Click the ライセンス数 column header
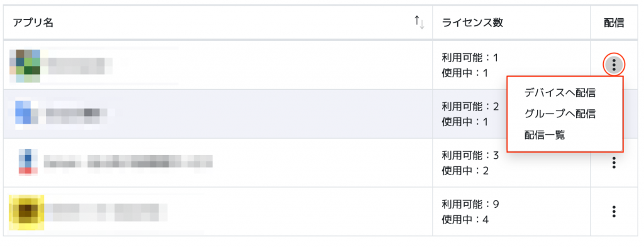The width and height of the screenshot is (644, 248). click(472, 23)
